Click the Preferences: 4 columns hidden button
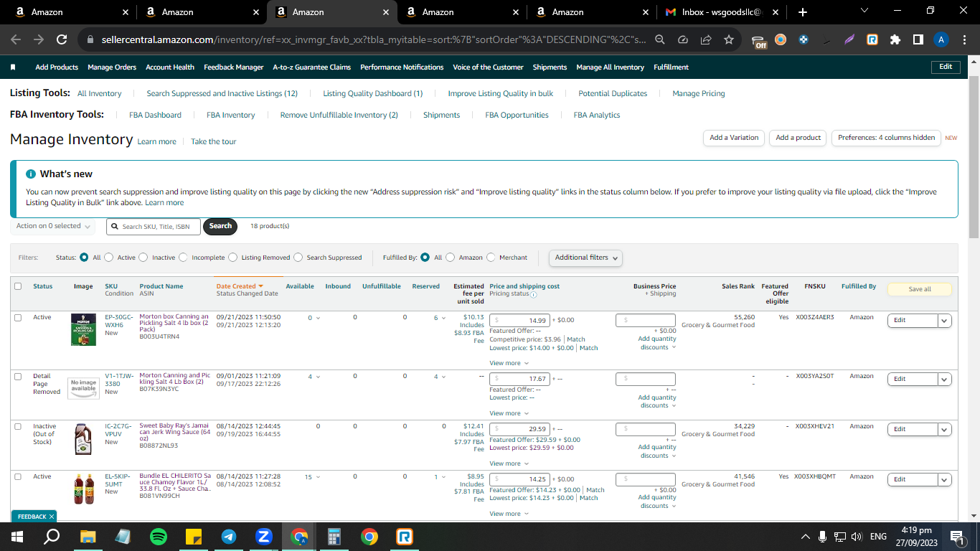 (x=886, y=138)
